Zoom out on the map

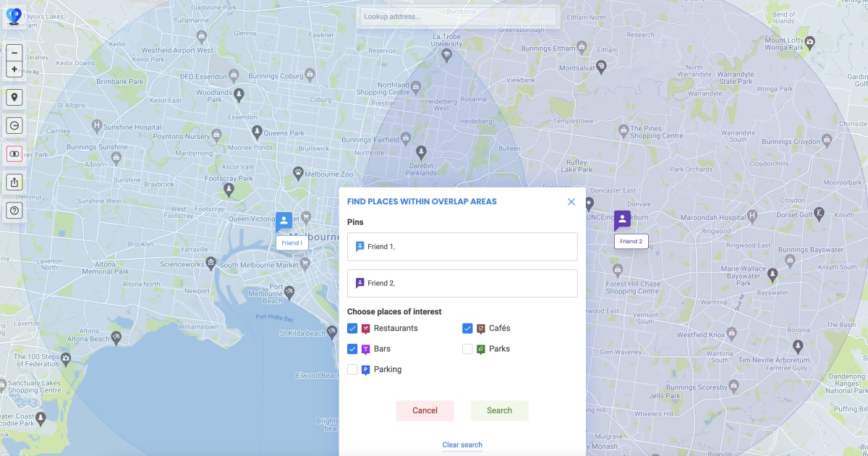tap(14, 52)
